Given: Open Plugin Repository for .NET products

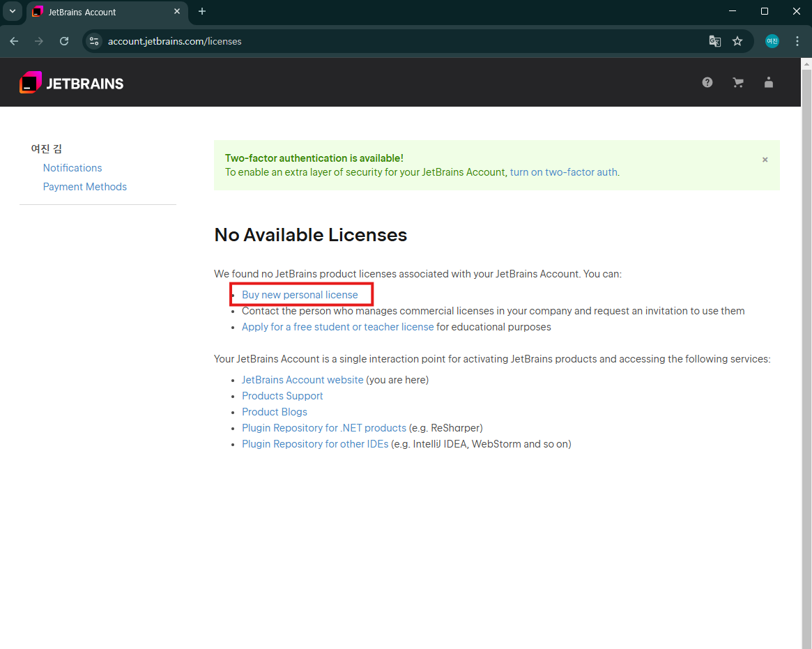Looking at the screenshot, I should click(x=324, y=428).
